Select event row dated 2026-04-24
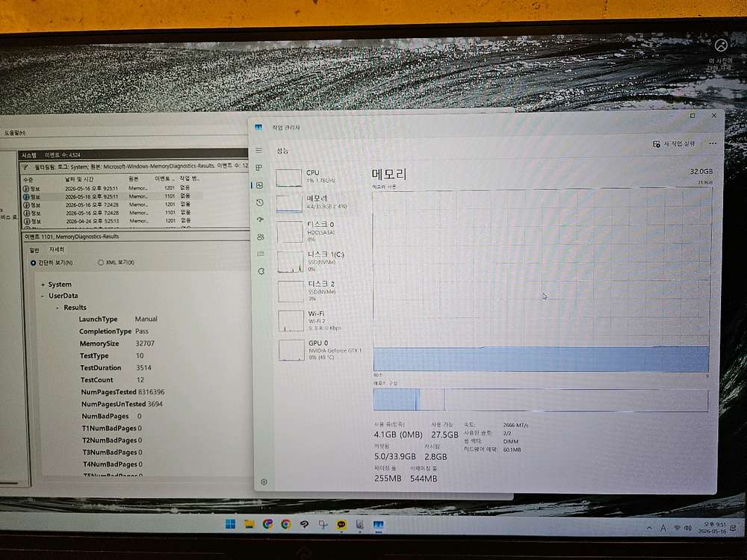 coord(113,221)
